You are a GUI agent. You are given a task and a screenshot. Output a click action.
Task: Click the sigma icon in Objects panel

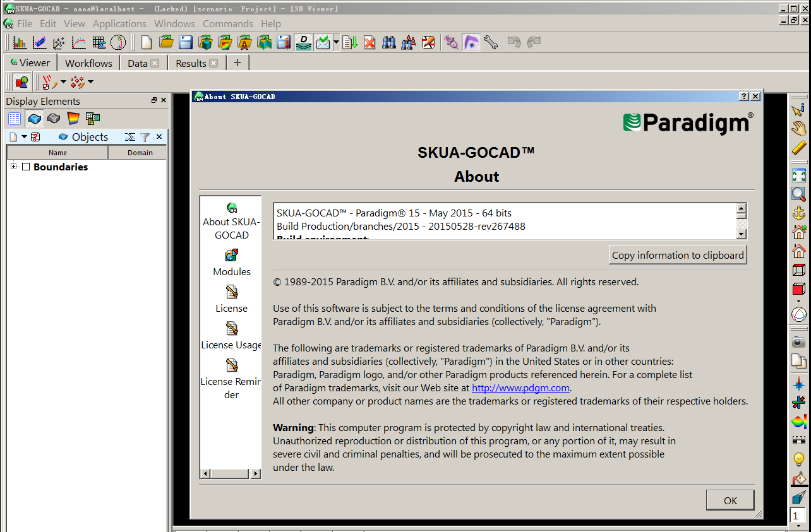tap(129, 137)
